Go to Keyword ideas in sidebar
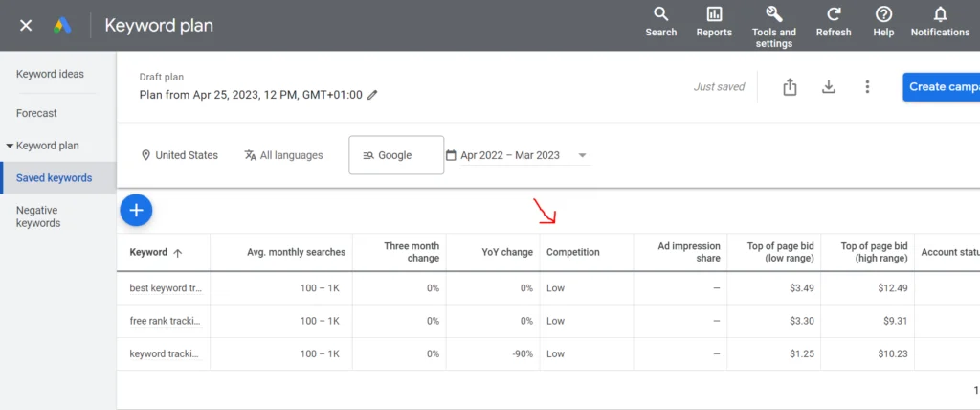The width and height of the screenshot is (980, 410). (50, 74)
